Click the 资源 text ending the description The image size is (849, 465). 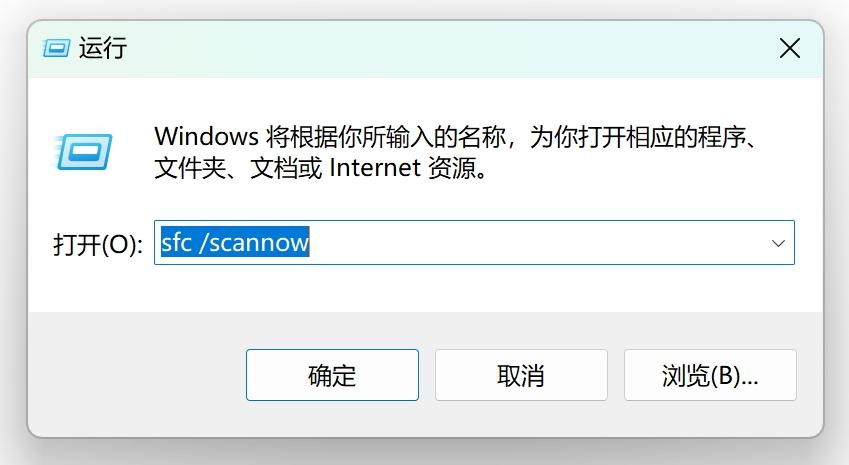[452, 168]
